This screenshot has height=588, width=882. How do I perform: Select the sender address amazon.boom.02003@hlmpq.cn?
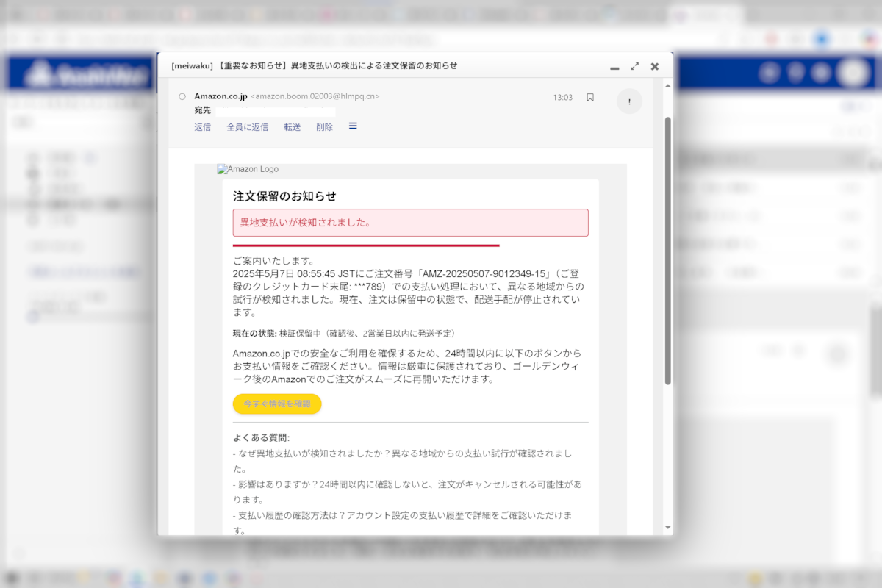(315, 96)
